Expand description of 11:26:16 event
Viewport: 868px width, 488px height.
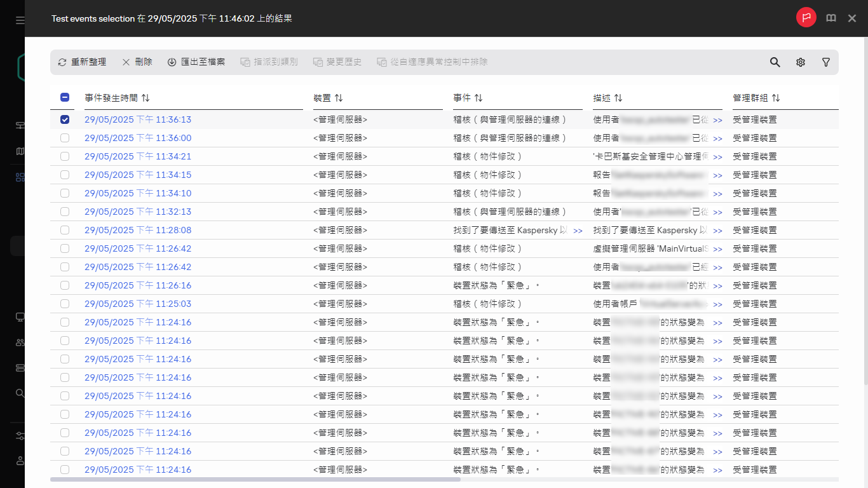717,286
